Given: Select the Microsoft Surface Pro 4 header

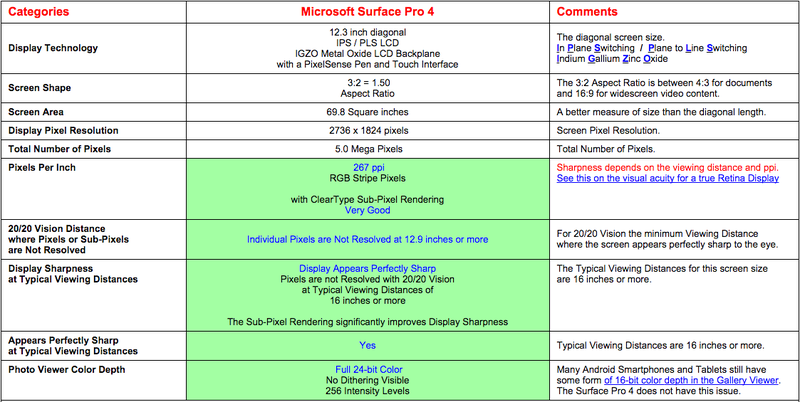Looking at the screenshot, I should point(367,12).
